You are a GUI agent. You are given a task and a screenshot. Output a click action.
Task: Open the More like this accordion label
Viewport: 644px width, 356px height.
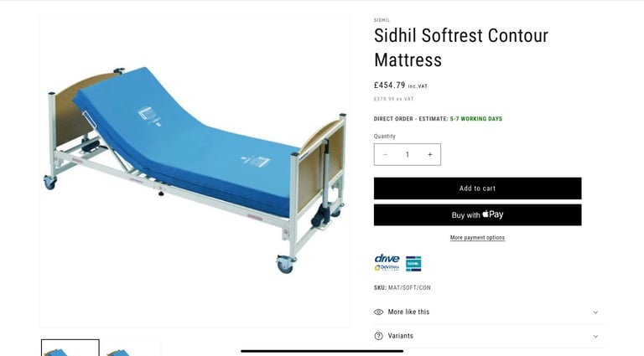(408, 312)
